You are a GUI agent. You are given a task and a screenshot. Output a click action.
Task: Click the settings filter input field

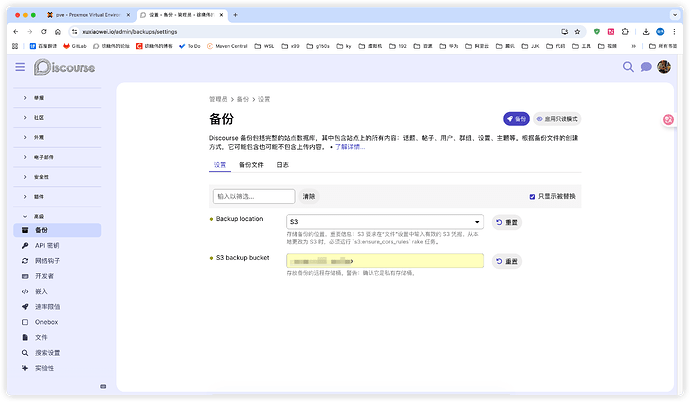point(254,196)
